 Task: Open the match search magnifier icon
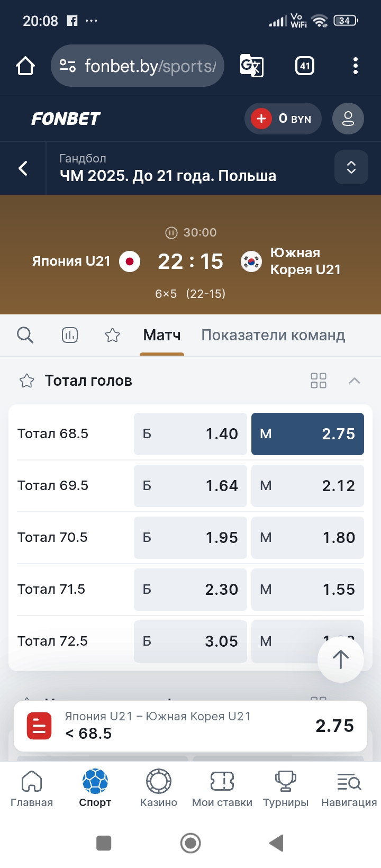click(25, 335)
